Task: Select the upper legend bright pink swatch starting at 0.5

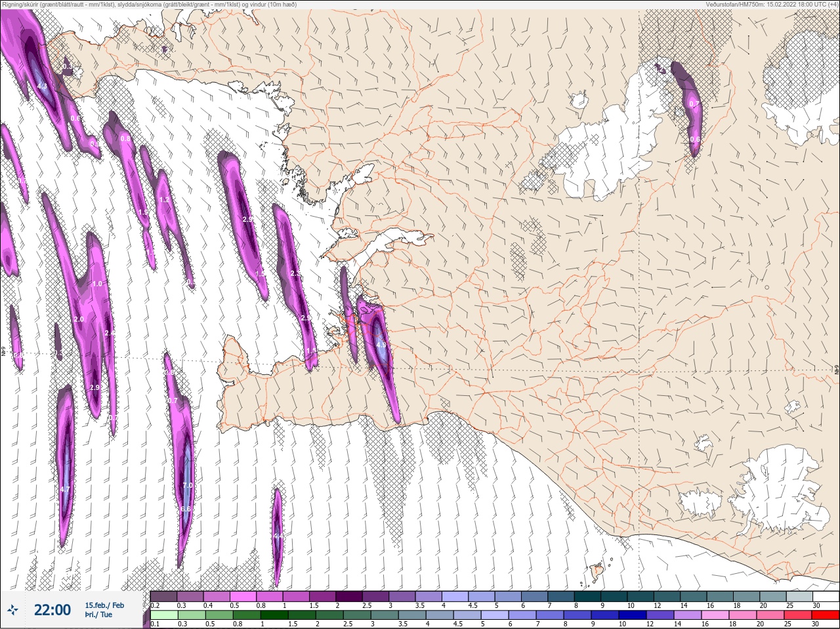Action: pyautogui.click(x=244, y=596)
